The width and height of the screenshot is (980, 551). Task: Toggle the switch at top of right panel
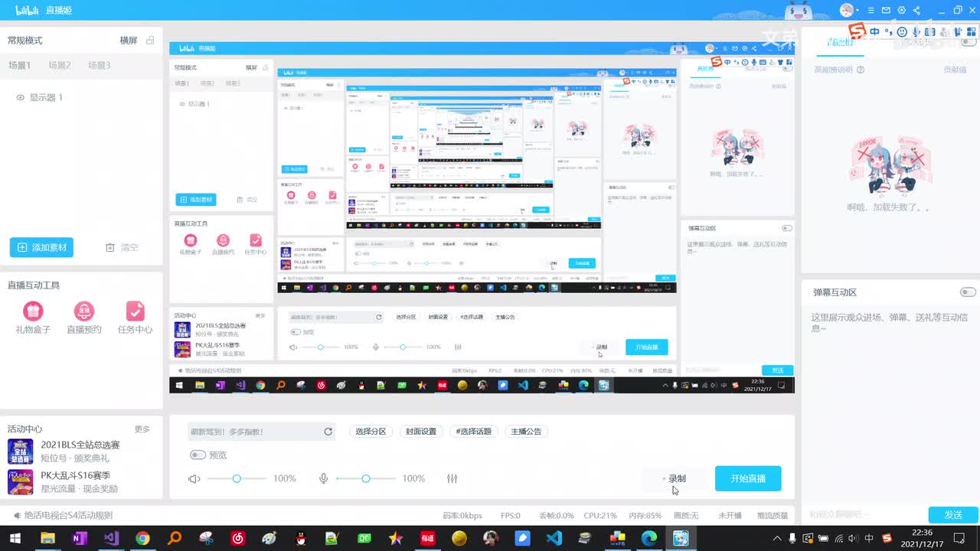[968, 42]
